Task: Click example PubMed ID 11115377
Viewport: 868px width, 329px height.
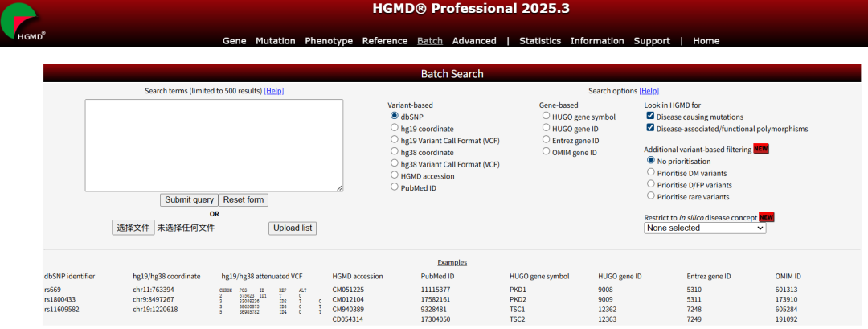Action: point(435,290)
